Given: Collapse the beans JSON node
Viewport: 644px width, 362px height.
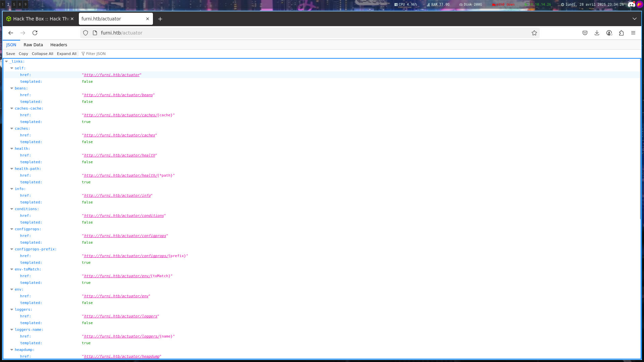Looking at the screenshot, I should pyautogui.click(x=12, y=88).
